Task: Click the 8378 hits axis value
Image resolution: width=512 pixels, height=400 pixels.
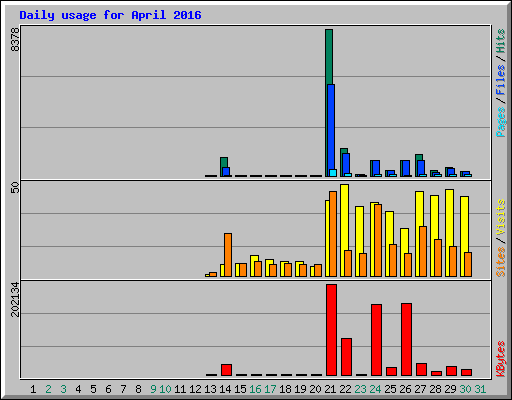Action: point(15,40)
